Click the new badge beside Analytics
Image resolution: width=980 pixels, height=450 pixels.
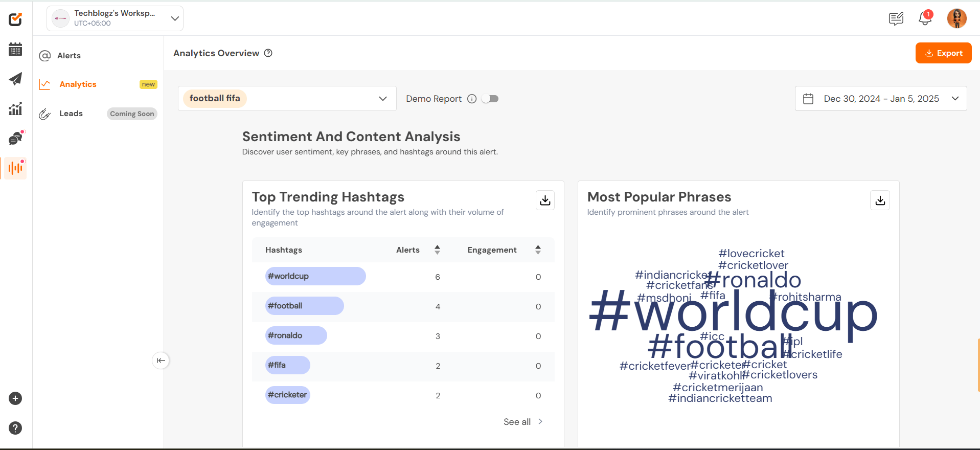pos(148,84)
